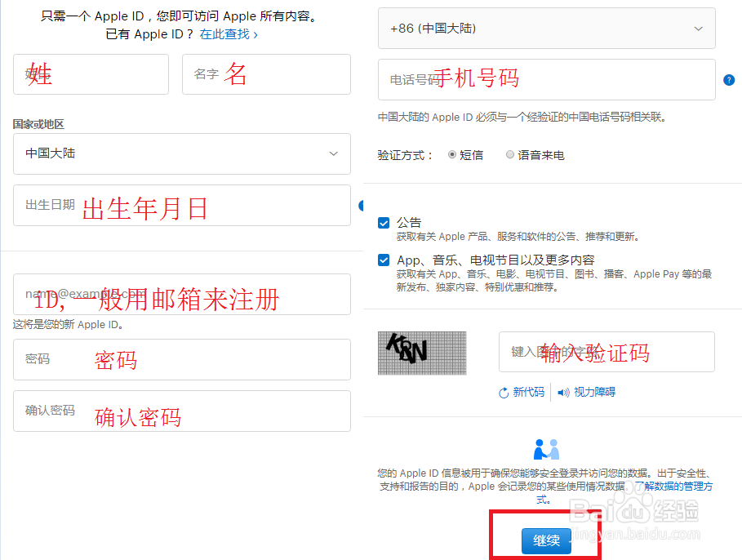Select the 语音来电 verification method
Viewport: 742px width, 560px height.
point(509,154)
